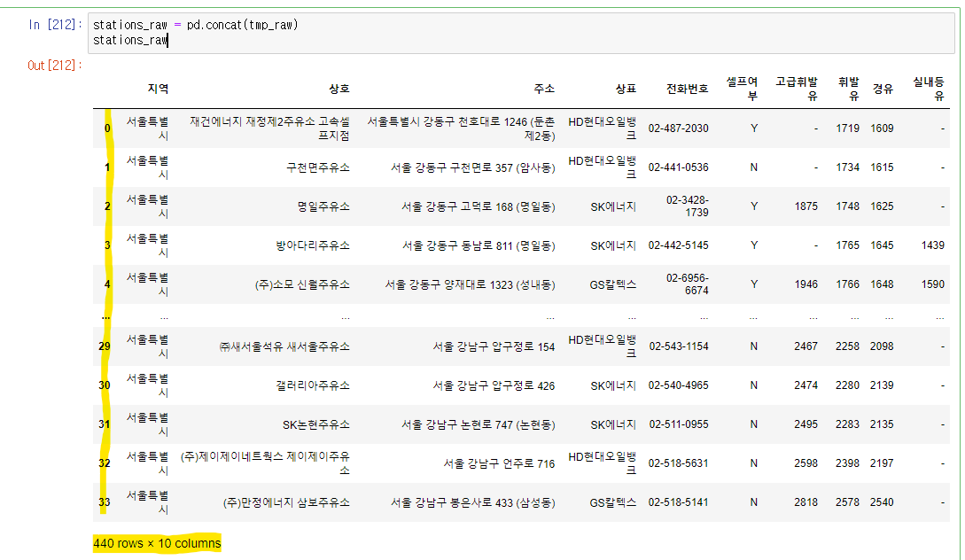Image resolution: width=965 pixels, height=560 pixels.
Task: Click premium gasoline value 2598
Action: coord(806,463)
